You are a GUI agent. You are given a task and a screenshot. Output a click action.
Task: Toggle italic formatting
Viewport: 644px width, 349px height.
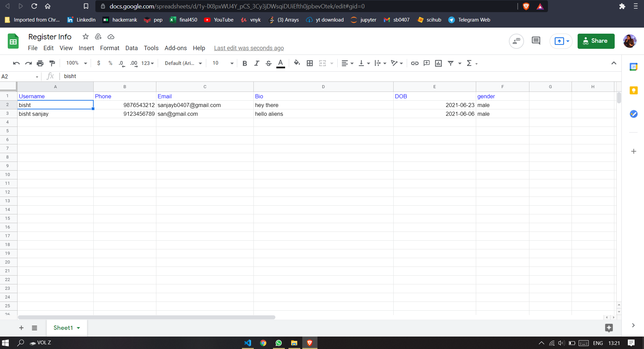point(256,63)
